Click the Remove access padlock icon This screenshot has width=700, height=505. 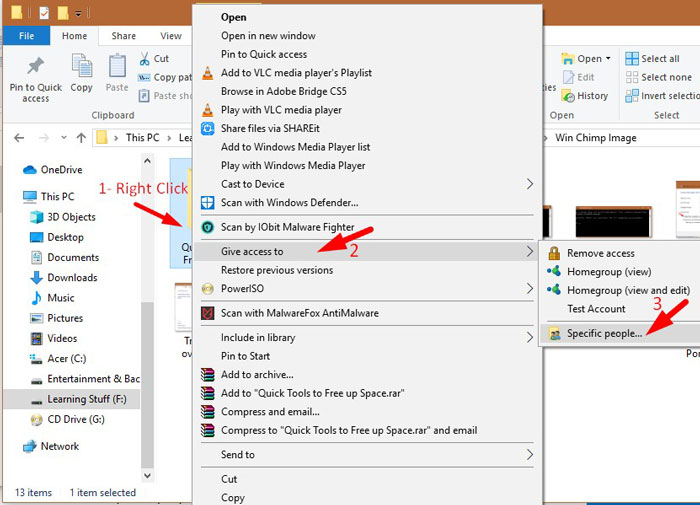tap(554, 253)
